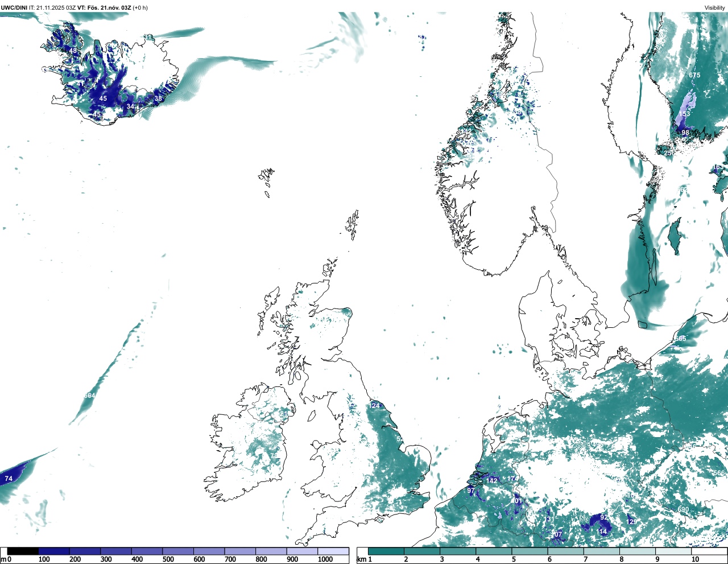Click the 'UWC/DINI' header label
The width and height of the screenshot is (728, 564).
click(x=14, y=7)
